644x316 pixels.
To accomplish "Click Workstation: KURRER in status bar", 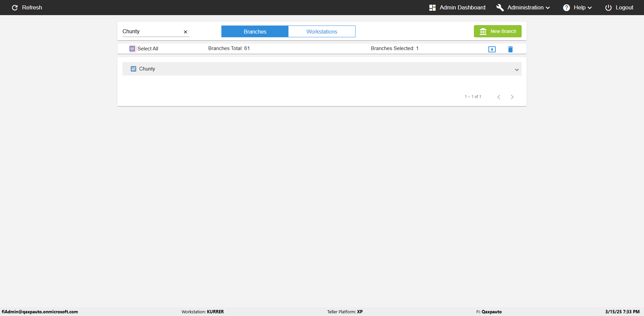I will pos(203,312).
